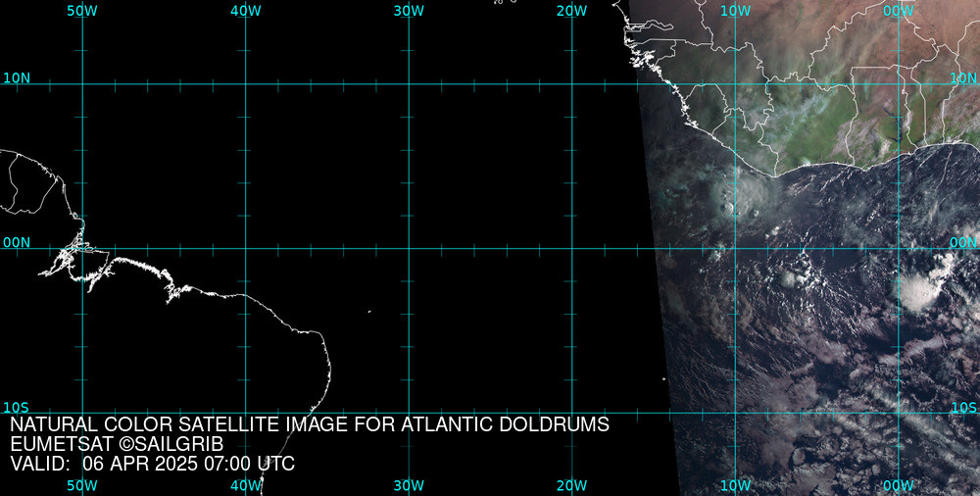Click the 10W longitude label along the top edge
This screenshot has width=980, height=496.
click(x=736, y=11)
